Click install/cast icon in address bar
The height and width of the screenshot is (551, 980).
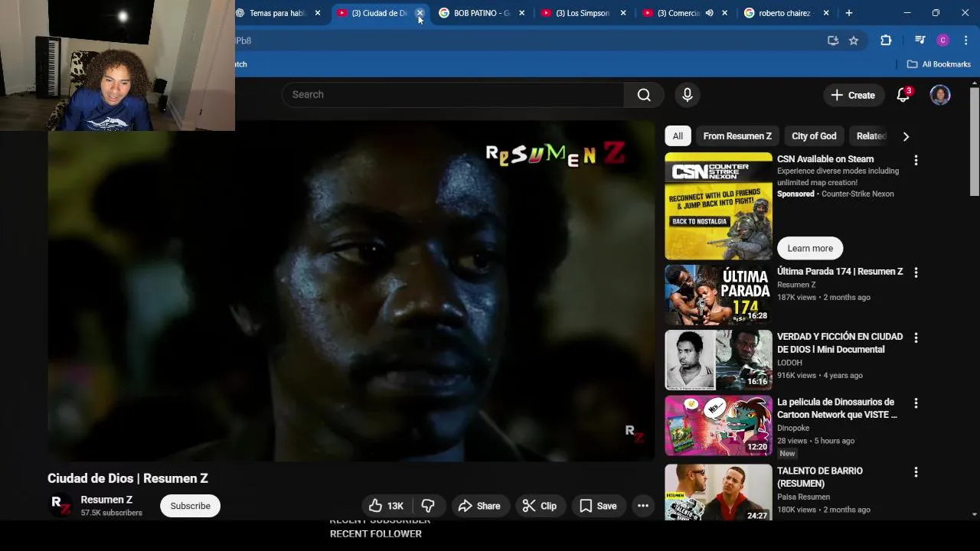[x=833, y=41]
